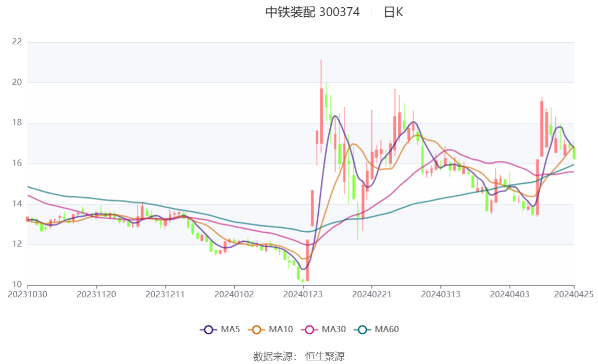Toggle the MA5 legend series
Screen dimensions: 598x364
[220, 329]
